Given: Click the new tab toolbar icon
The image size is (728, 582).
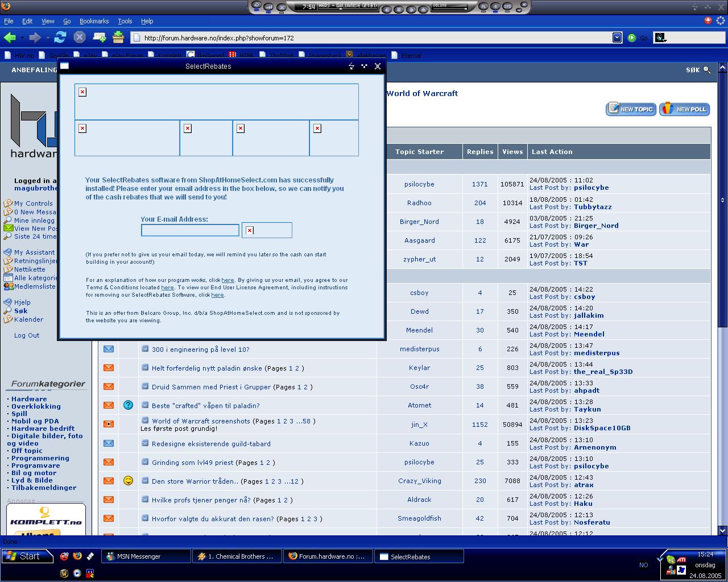Looking at the screenshot, I should point(99,38).
